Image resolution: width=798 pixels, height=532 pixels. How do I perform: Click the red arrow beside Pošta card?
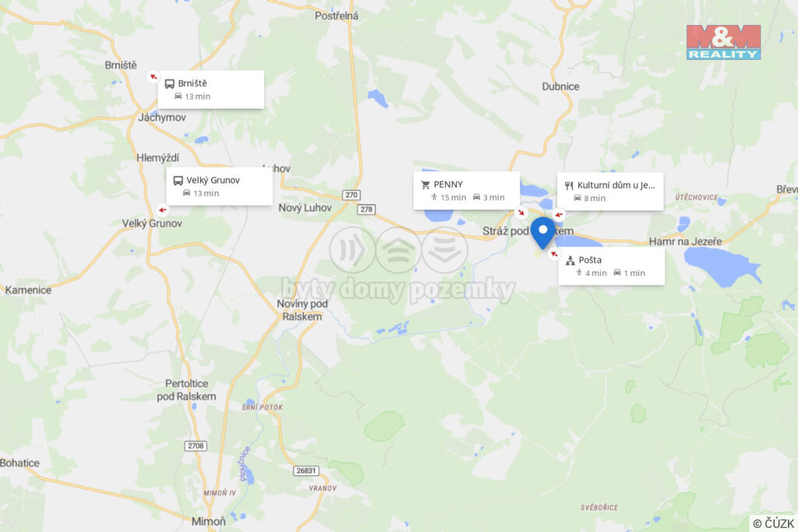point(554,254)
